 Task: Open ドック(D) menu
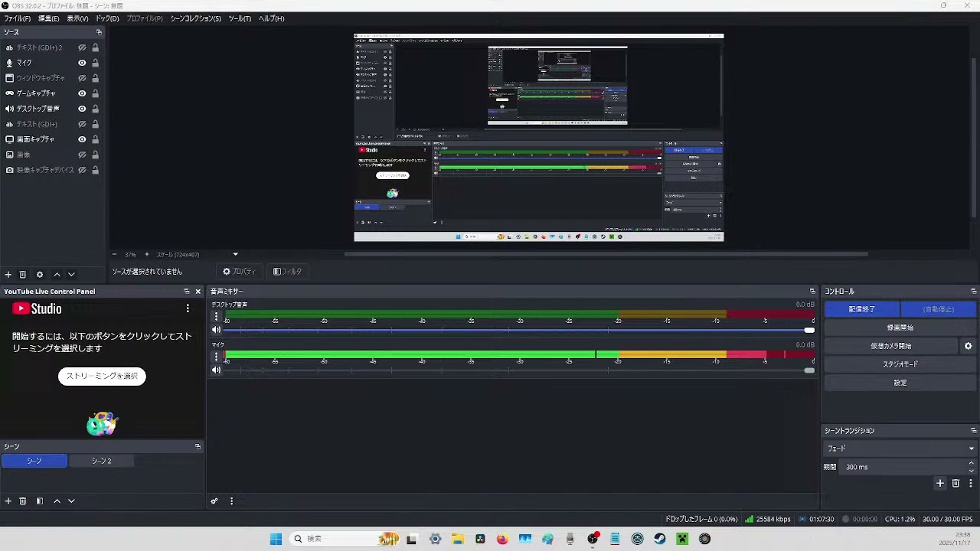pos(107,18)
